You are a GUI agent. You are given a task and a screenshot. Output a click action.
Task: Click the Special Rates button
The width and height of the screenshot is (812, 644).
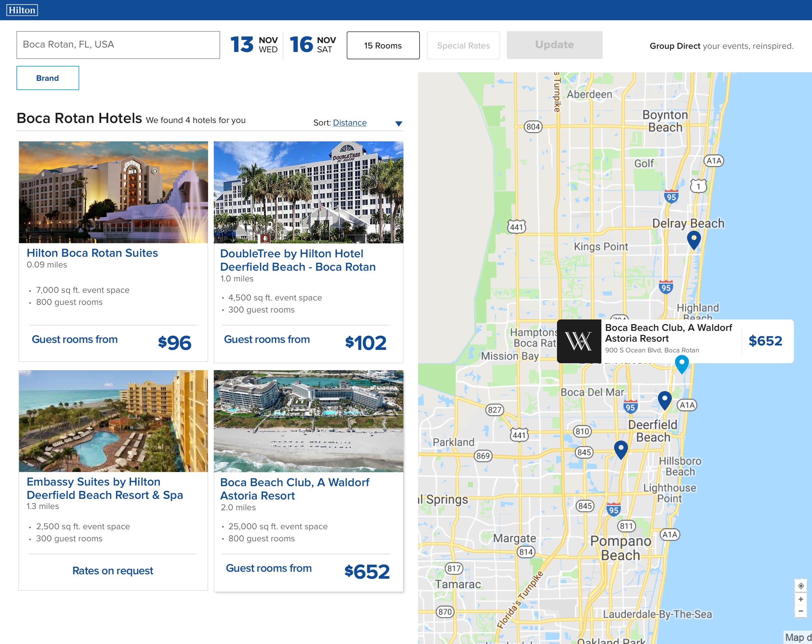tap(463, 46)
